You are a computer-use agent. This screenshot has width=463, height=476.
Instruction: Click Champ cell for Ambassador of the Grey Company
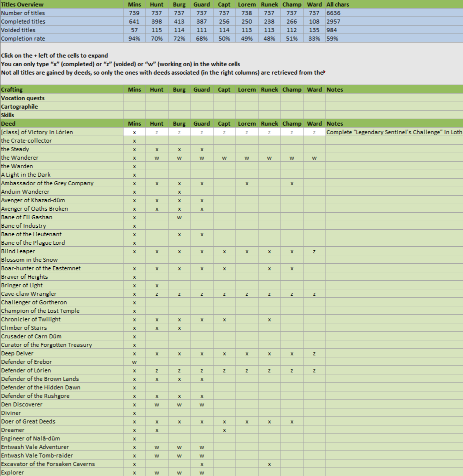pos(291,183)
